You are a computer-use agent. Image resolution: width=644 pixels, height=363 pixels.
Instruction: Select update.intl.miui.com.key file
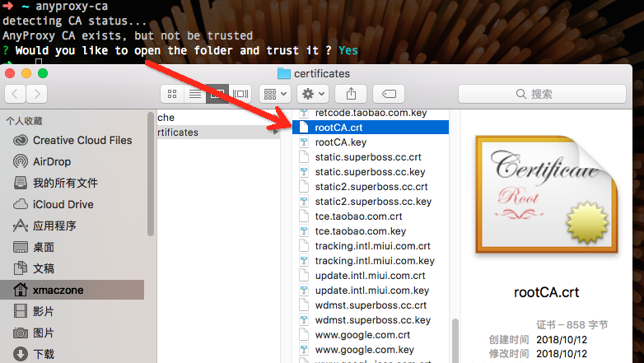coord(371,290)
